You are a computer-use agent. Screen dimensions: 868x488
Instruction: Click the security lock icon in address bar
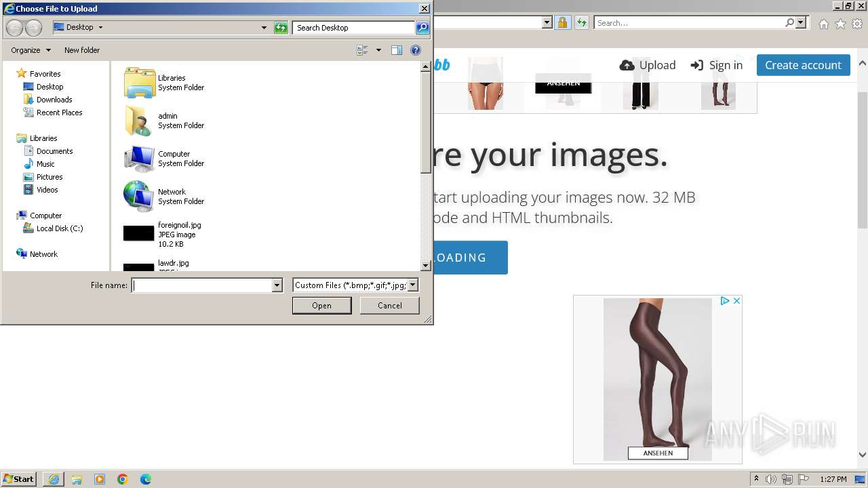(x=562, y=22)
